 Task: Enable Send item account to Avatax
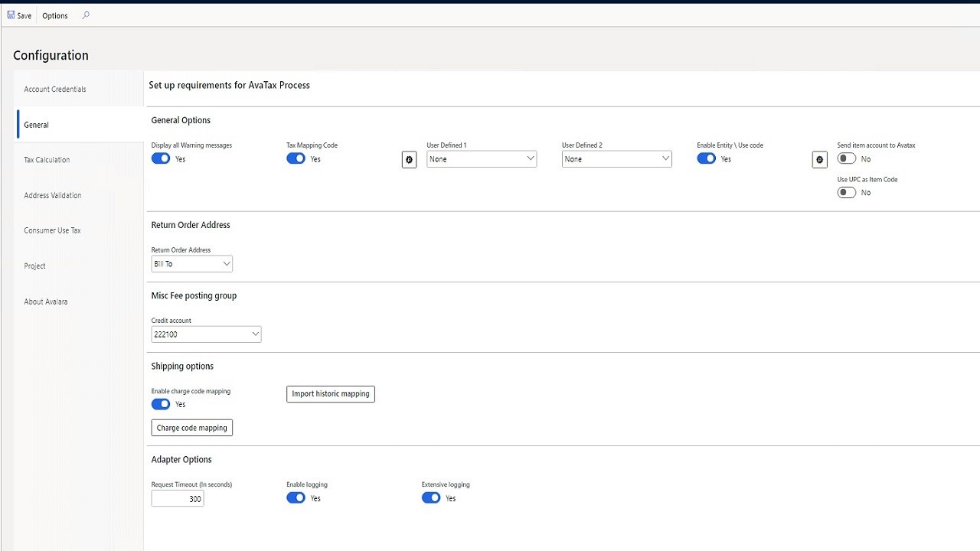[846, 158]
